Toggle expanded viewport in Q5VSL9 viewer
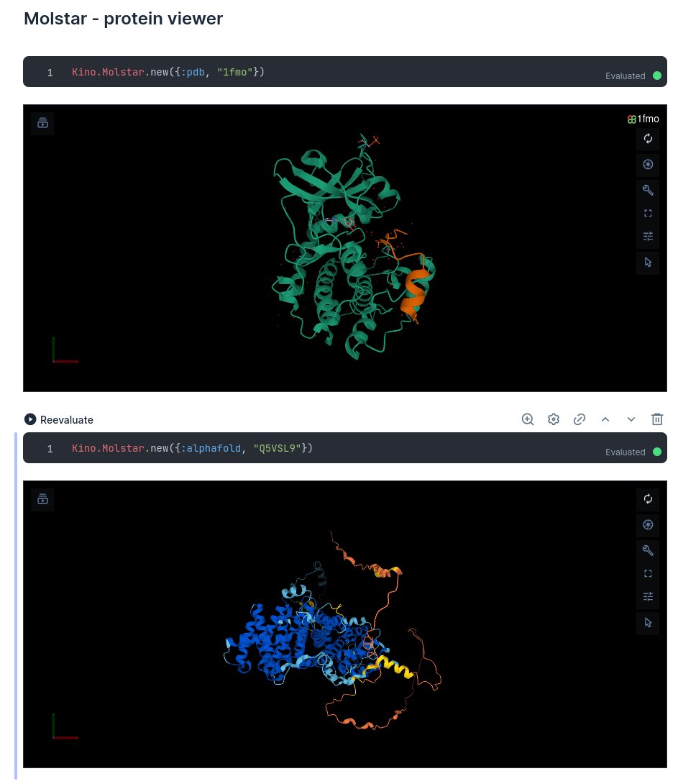 coord(648,573)
